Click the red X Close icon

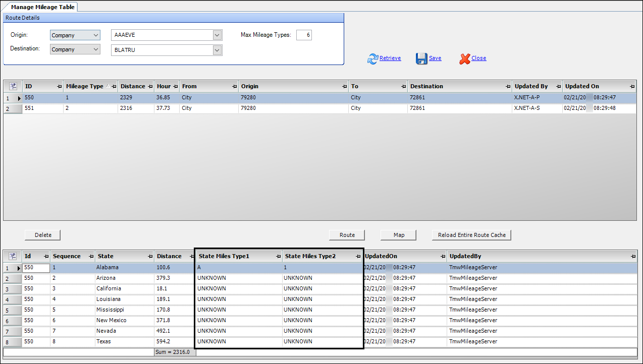point(464,58)
